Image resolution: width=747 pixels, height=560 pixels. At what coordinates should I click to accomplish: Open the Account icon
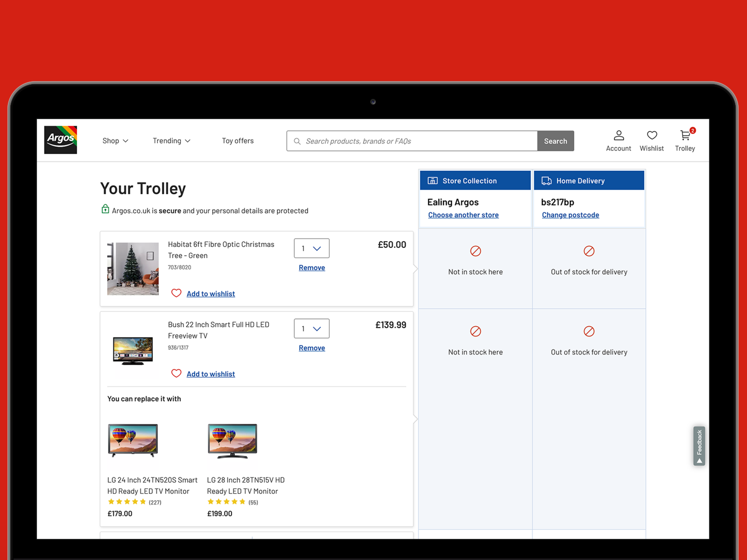619,136
